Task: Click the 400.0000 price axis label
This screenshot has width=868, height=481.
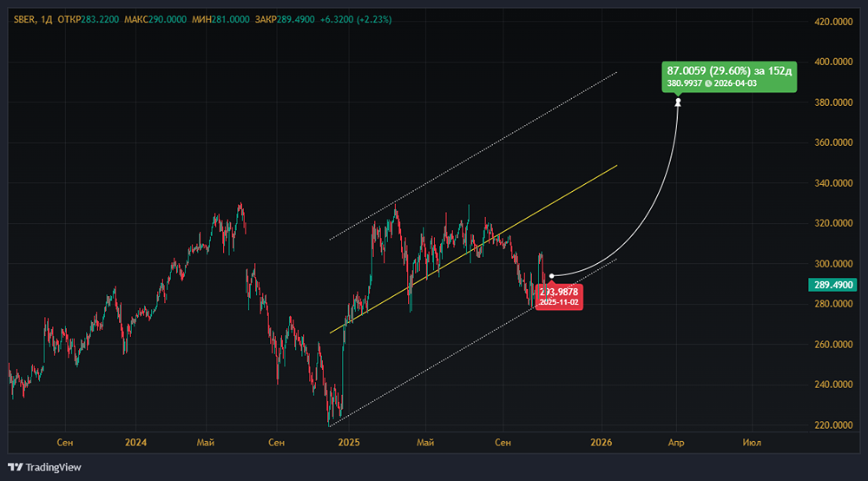Action: [x=833, y=62]
